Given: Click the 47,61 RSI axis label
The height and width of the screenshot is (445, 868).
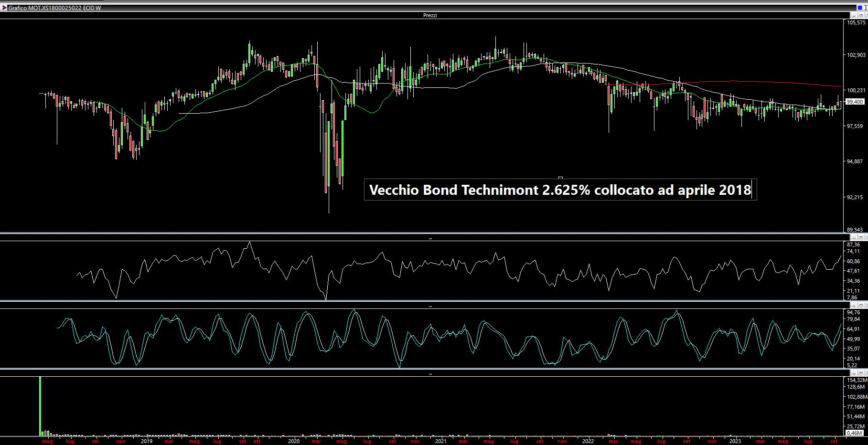Looking at the screenshot, I should [x=853, y=271].
